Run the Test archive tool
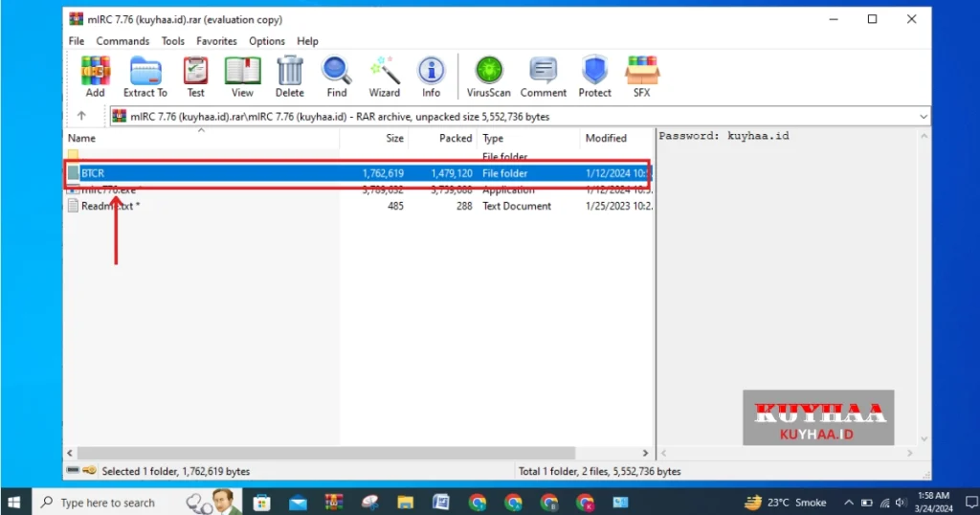 coord(195,77)
